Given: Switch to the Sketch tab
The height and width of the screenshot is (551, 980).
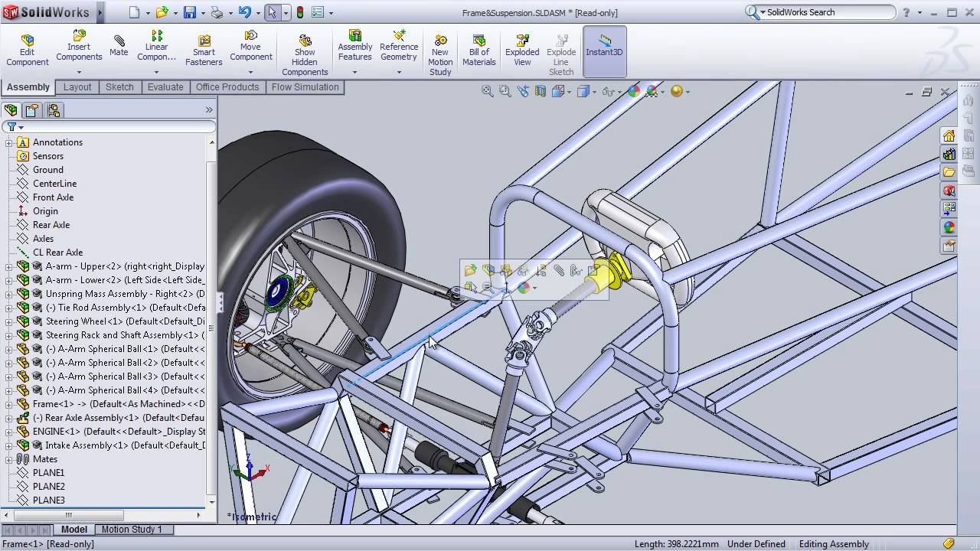Looking at the screenshot, I should (119, 87).
